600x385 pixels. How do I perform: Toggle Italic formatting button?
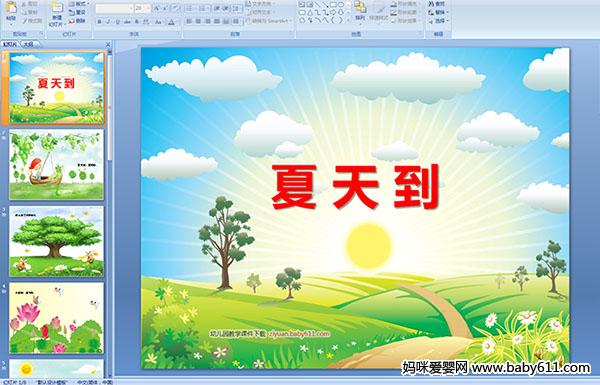[108, 22]
